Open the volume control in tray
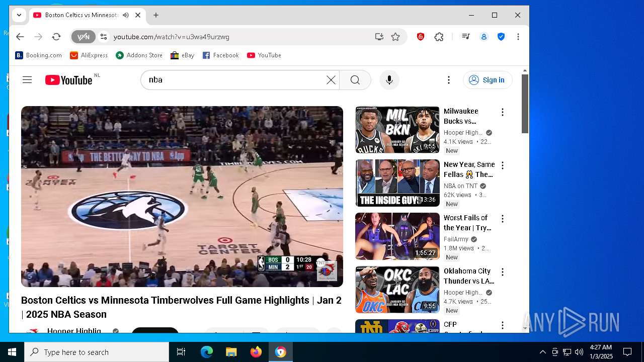 tap(579, 352)
